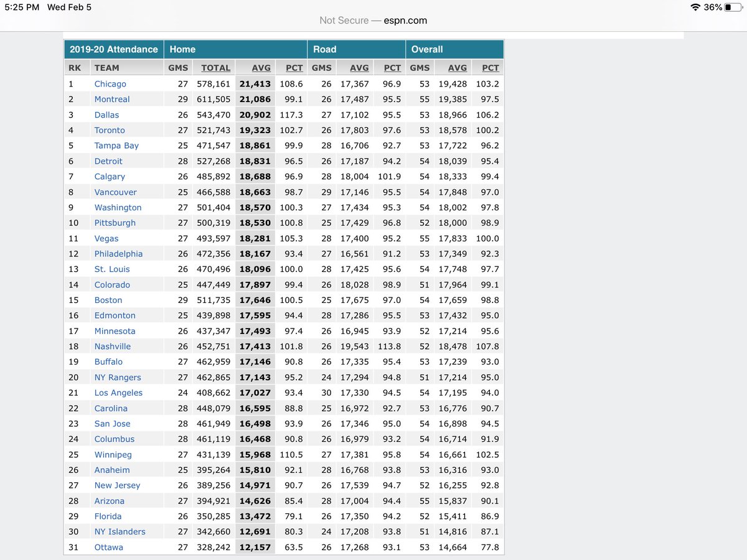Select Chicago's home average 21,413
The height and width of the screenshot is (560, 747).
pos(255,84)
